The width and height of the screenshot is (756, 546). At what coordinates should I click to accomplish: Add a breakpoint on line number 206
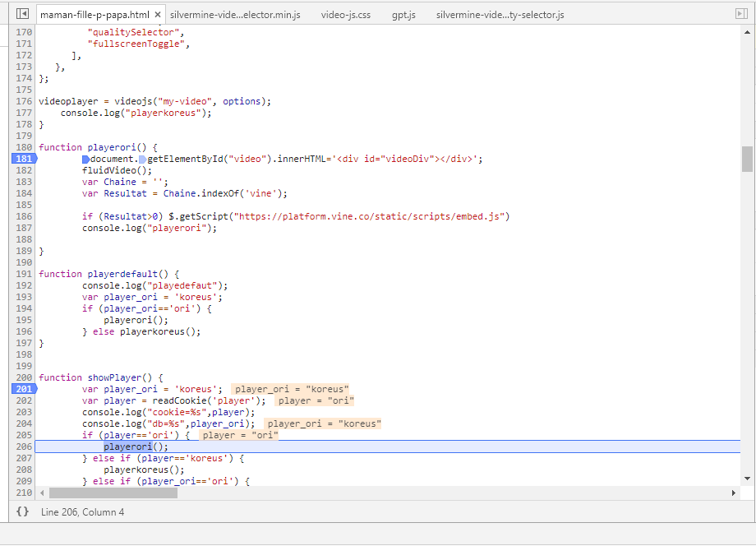[x=23, y=447]
